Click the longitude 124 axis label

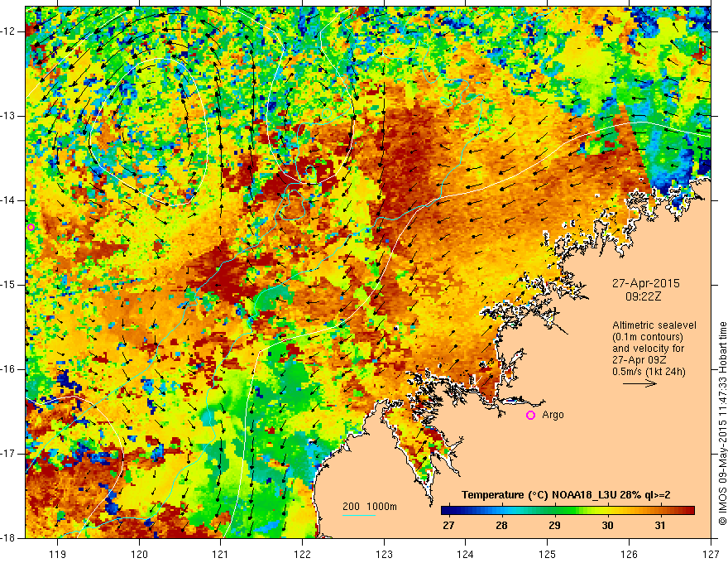[x=466, y=554]
